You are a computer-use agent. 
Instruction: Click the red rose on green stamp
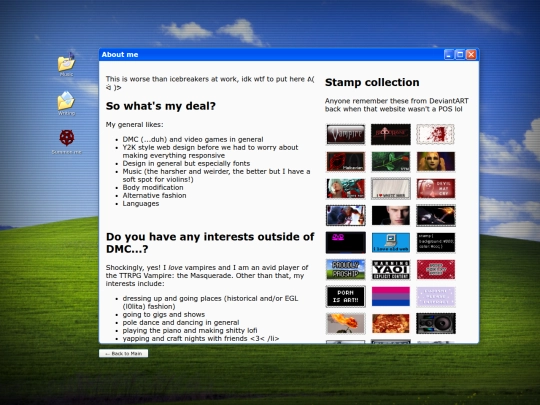click(391, 162)
